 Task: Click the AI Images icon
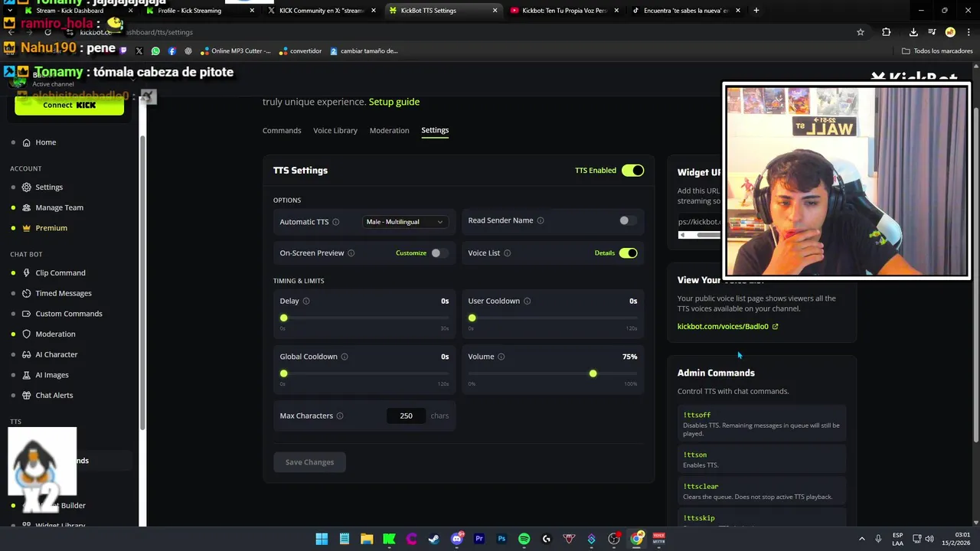click(x=27, y=375)
